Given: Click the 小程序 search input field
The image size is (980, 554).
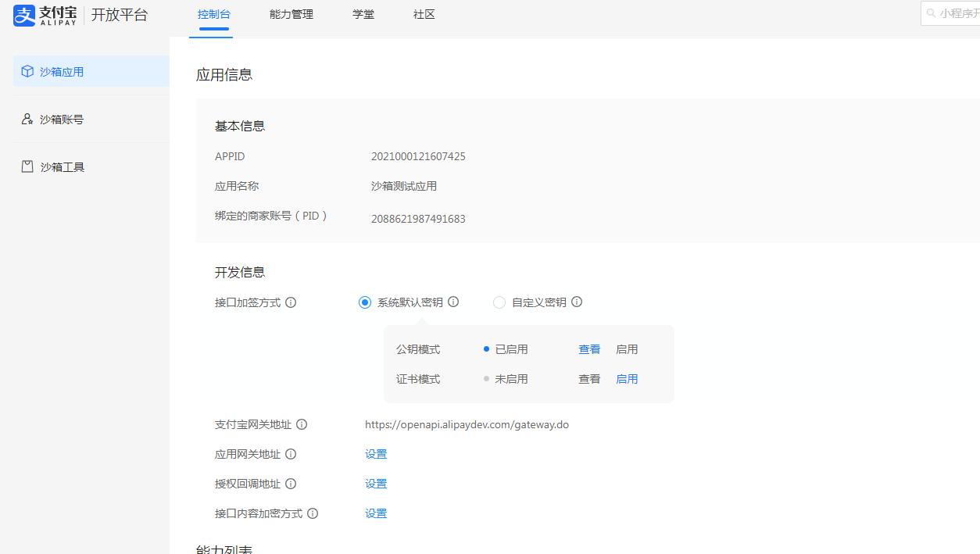Looking at the screenshot, I should tap(955, 13).
